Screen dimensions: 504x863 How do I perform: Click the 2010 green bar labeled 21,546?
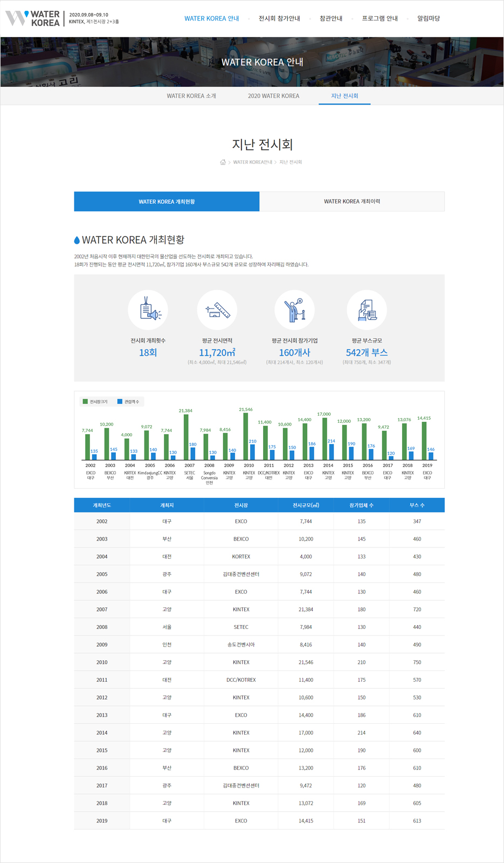click(x=246, y=436)
